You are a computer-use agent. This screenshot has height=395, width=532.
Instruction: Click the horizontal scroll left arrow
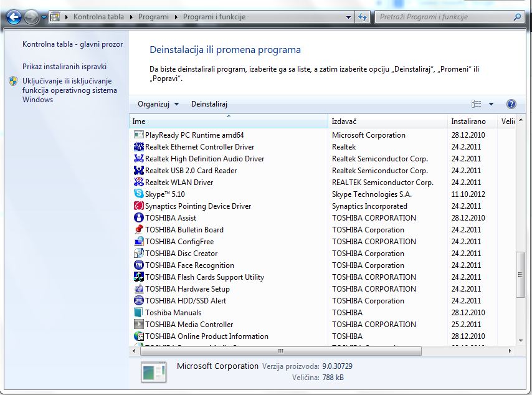[x=135, y=351]
